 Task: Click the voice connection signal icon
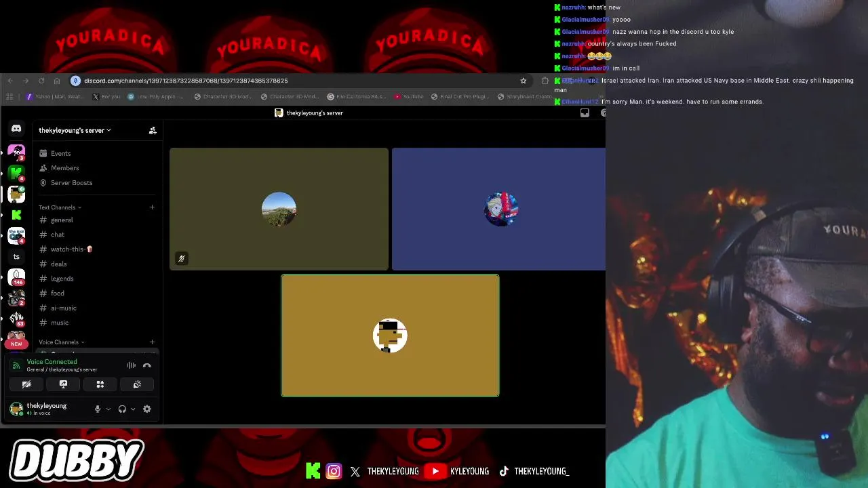coord(16,365)
